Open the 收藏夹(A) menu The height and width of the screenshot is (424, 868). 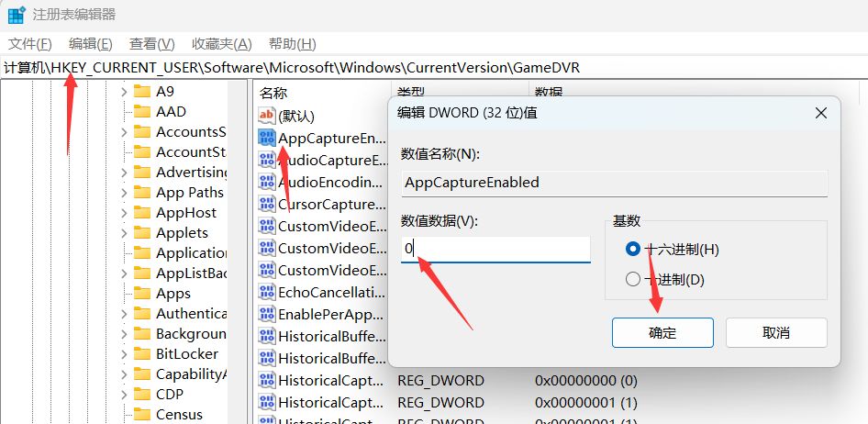pos(221,44)
